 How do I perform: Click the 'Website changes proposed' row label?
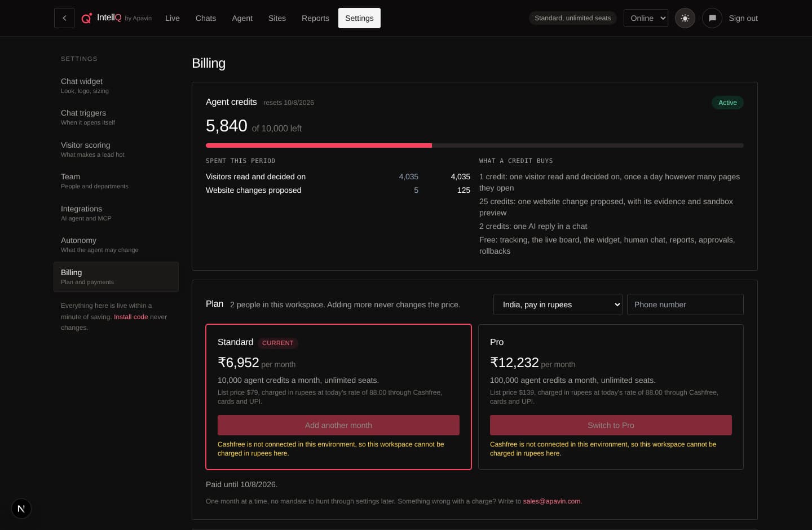click(x=254, y=190)
